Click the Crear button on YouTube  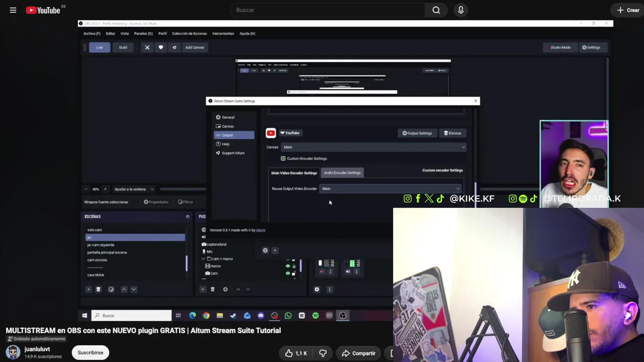pos(628,10)
